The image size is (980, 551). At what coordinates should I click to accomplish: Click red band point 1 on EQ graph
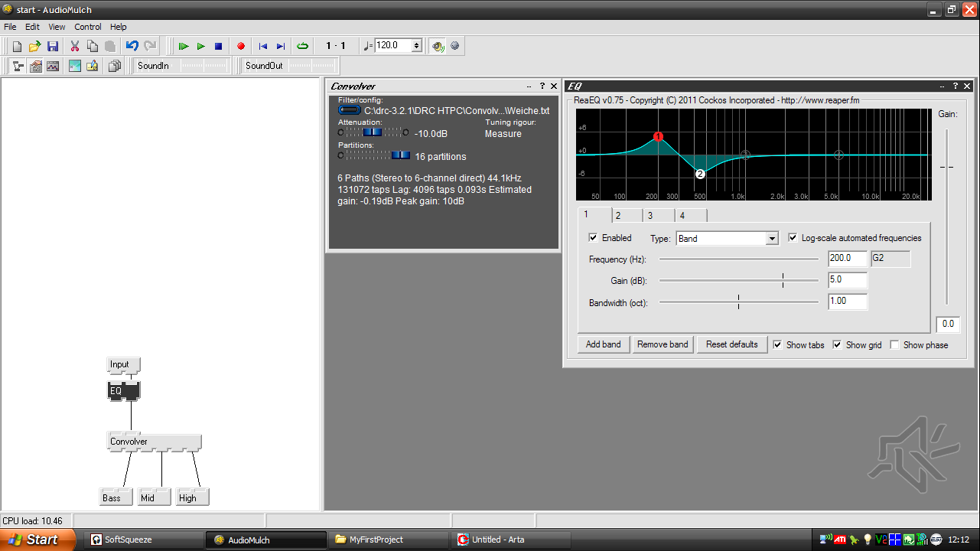point(658,137)
